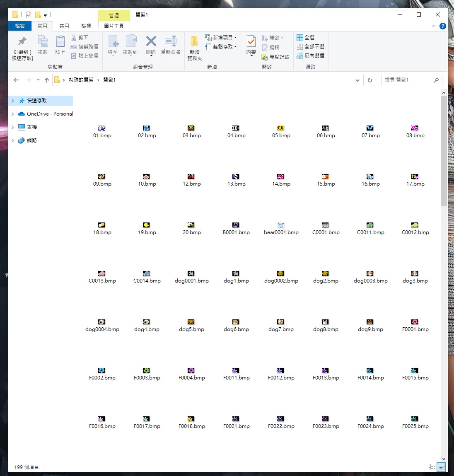Click Select all (全選) icon
Screen dimensions: 454x476
click(x=300, y=38)
